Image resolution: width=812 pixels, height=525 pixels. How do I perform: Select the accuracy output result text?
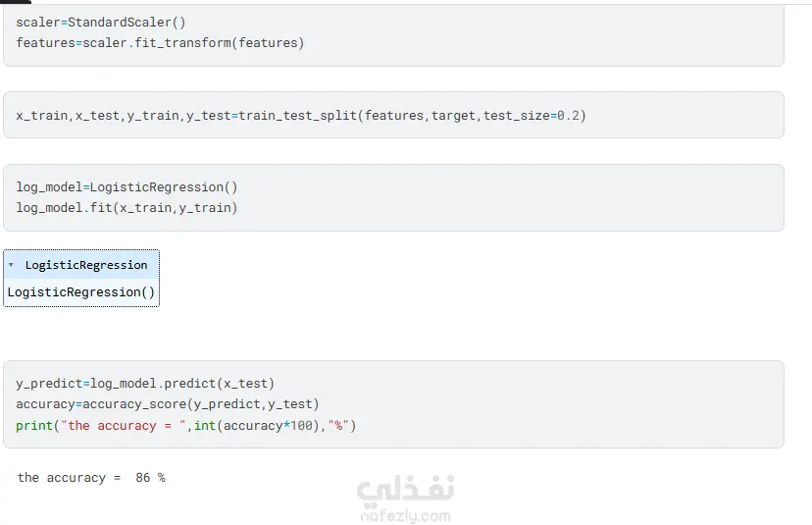coord(91,478)
